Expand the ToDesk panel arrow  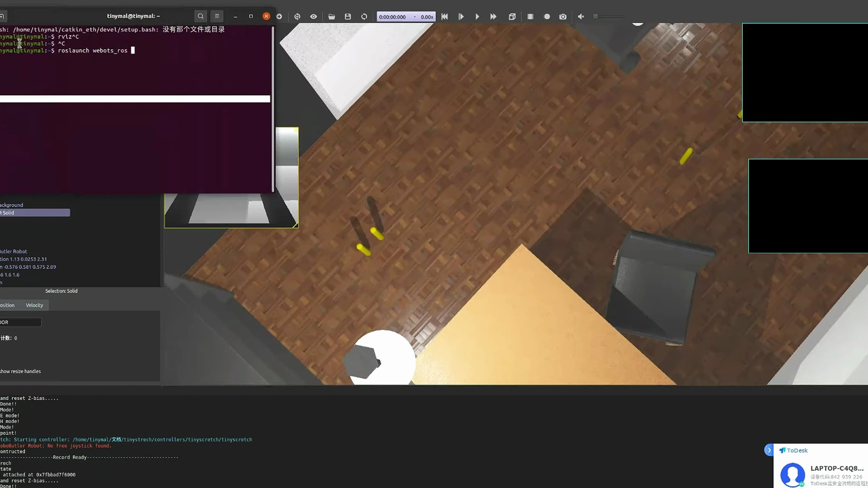(x=769, y=450)
